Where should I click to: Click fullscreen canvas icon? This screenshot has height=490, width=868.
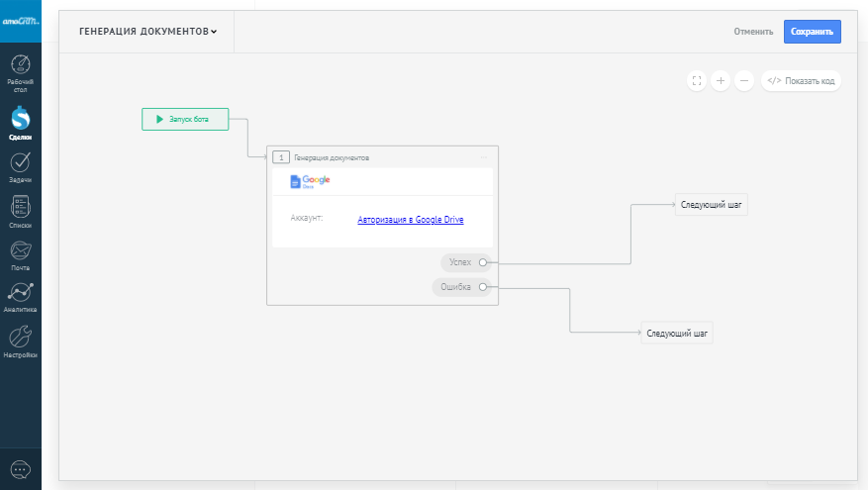click(x=697, y=81)
